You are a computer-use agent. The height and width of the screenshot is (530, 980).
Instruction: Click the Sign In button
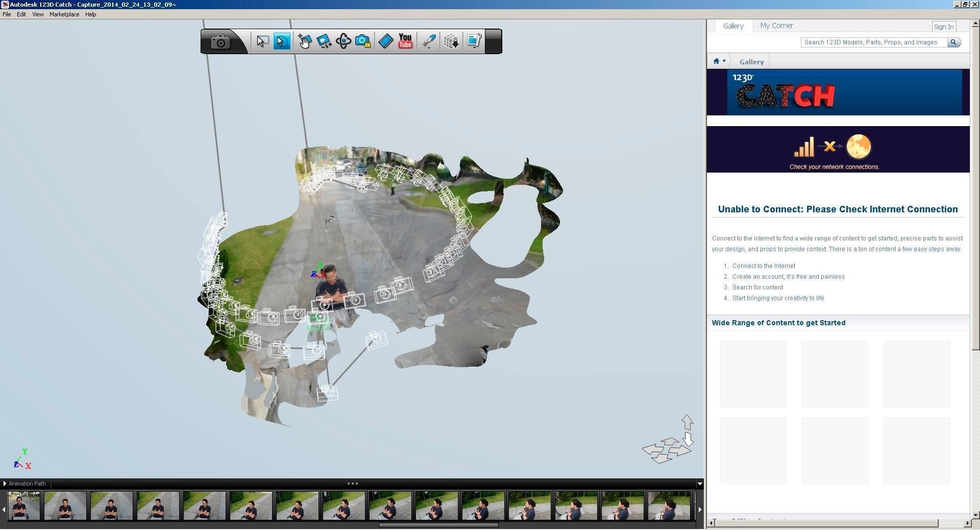[943, 27]
